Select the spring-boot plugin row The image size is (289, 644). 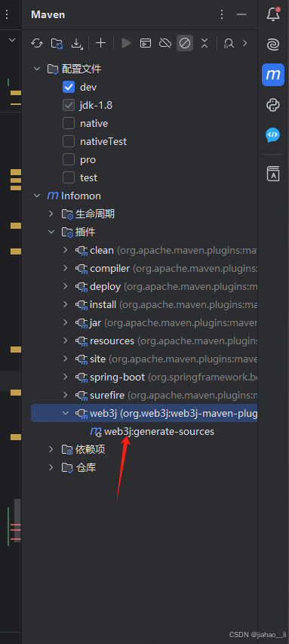point(143,377)
